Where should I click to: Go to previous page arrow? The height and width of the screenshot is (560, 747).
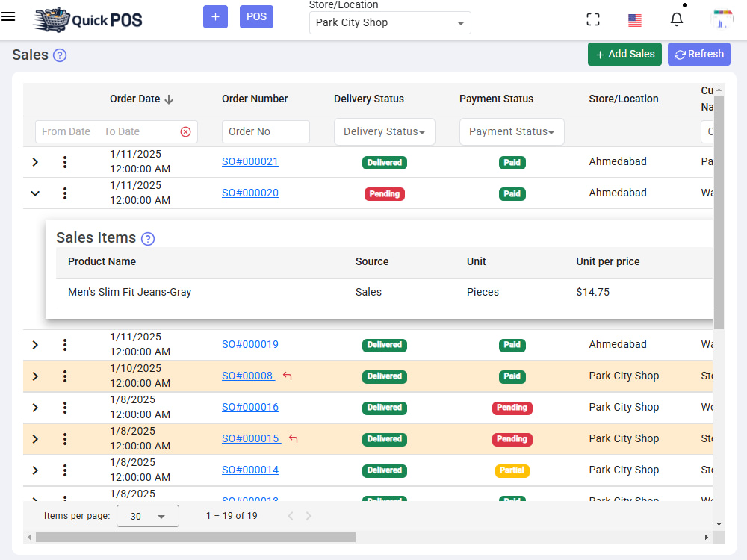click(x=291, y=516)
